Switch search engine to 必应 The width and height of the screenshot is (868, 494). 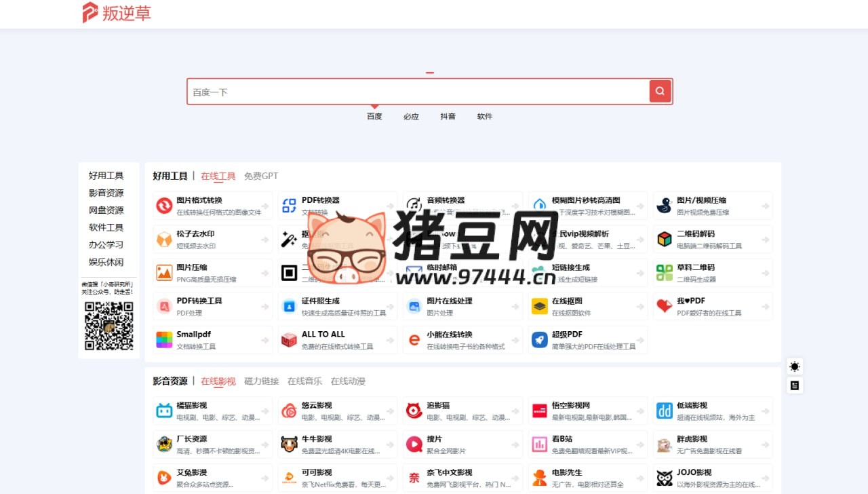point(411,116)
